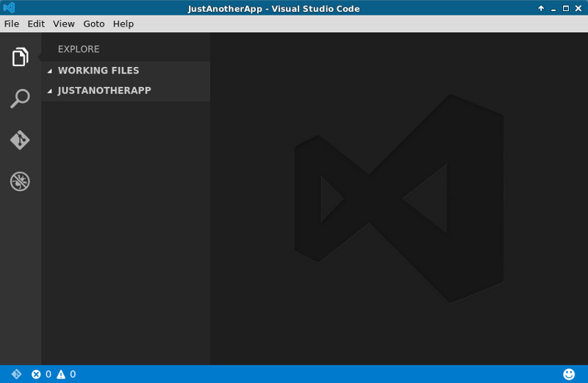Open the View menu
This screenshot has width=588, height=383.
click(64, 24)
